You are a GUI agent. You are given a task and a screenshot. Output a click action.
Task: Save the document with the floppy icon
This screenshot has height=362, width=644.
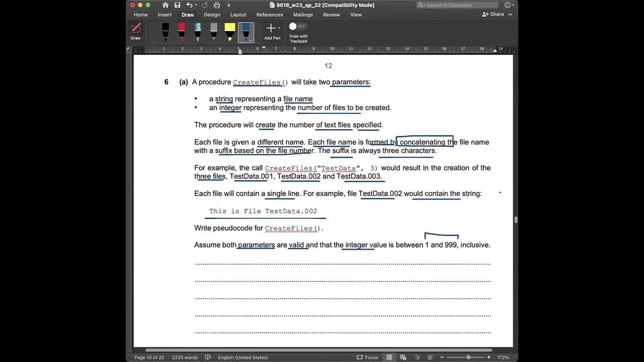177,5
